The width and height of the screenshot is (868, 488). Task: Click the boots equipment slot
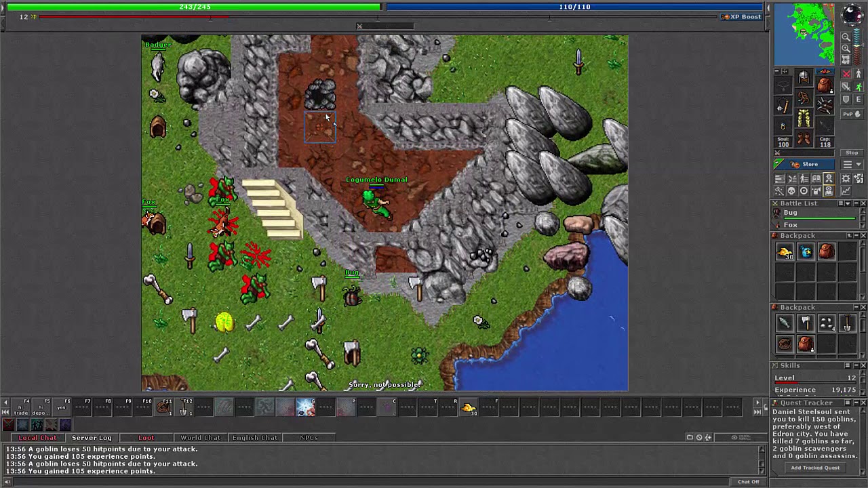pyautogui.click(x=804, y=138)
